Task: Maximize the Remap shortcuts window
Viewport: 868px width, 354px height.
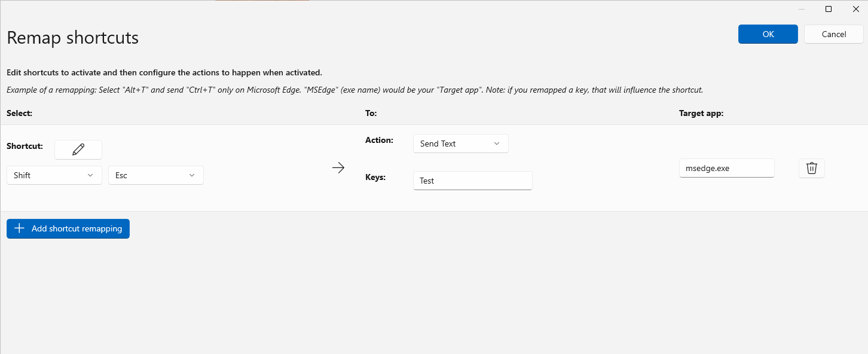Action: pyautogui.click(x=829, y=9)
